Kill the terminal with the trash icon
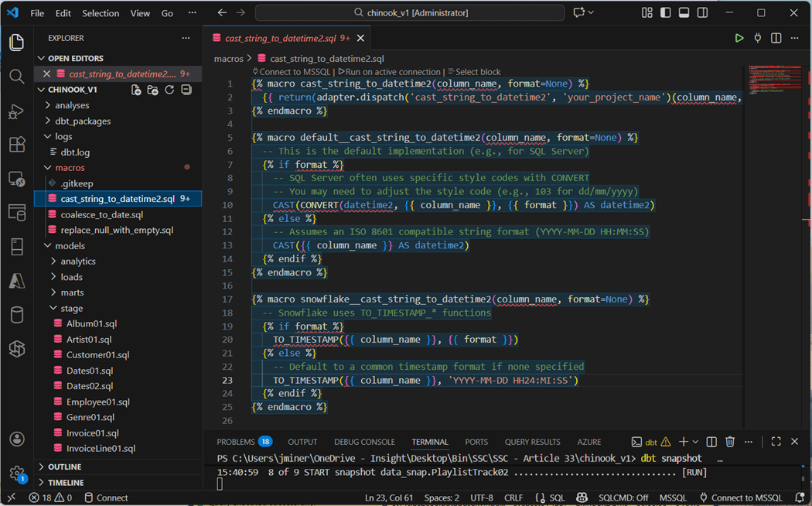Viewport: 812px width, 506px height. tap(729, 442)
